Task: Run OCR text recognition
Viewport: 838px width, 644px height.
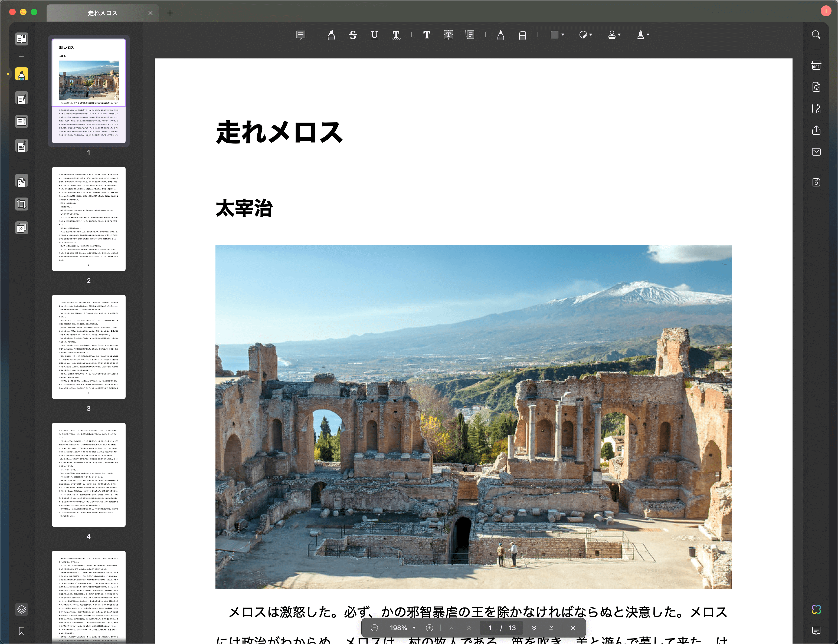Action: click(x=816, y=65)
